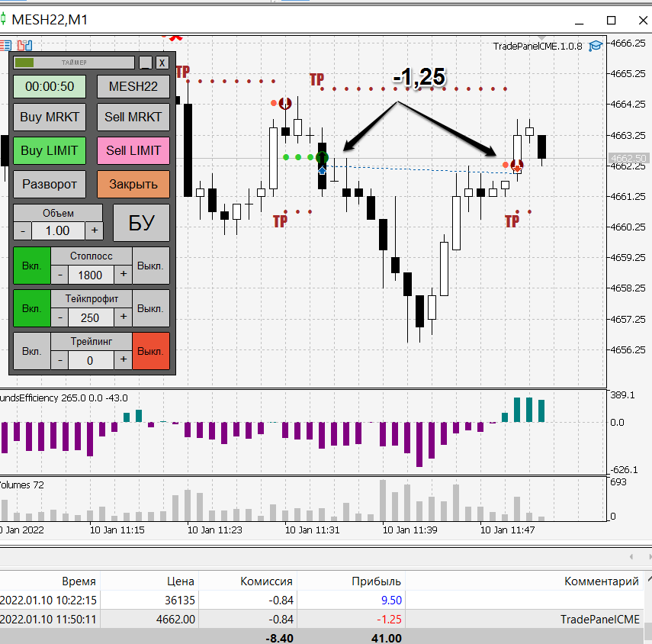
Task: Minimize the trade panel with underscore button
Action: pos(146,63)
